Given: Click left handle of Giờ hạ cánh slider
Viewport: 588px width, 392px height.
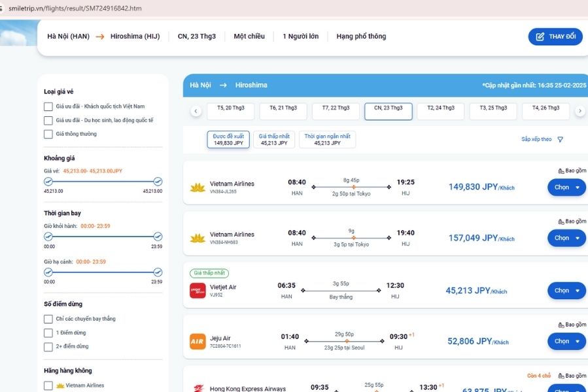Looking at the screenshot, I should (48, 272).
